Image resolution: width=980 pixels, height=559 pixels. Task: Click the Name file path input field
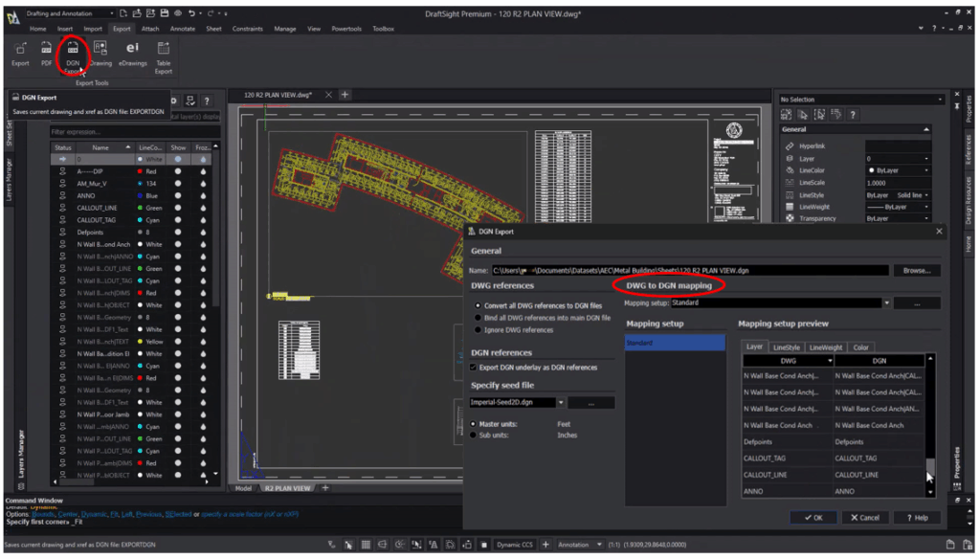pyautogui.click(x=690, y=271)
